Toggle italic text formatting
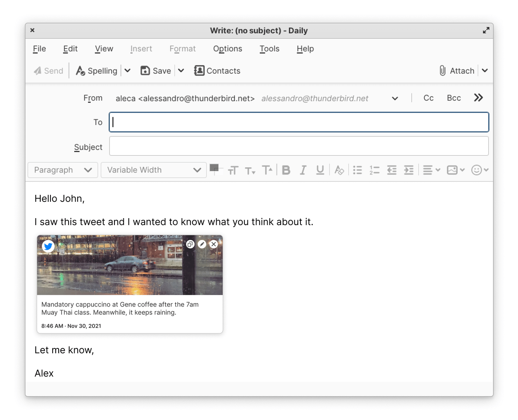 click(303, 170)
